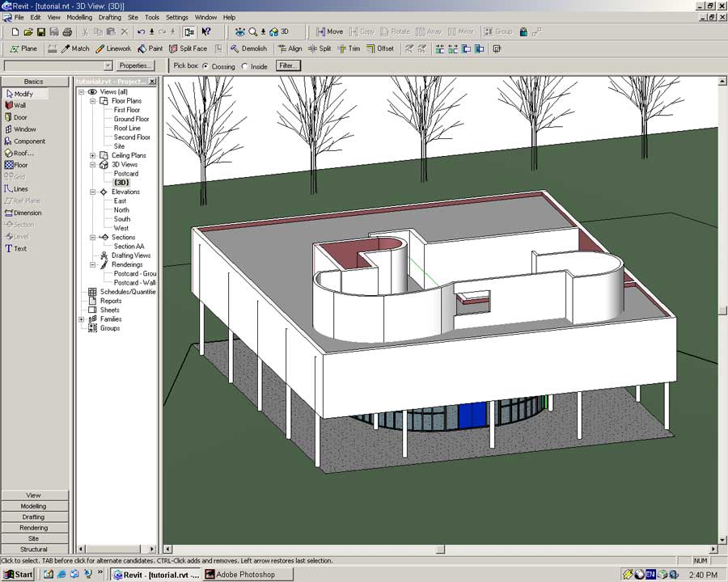Select the Split Face tool
The width and height of the screenshot is (728, 582).
coord(188,48)
